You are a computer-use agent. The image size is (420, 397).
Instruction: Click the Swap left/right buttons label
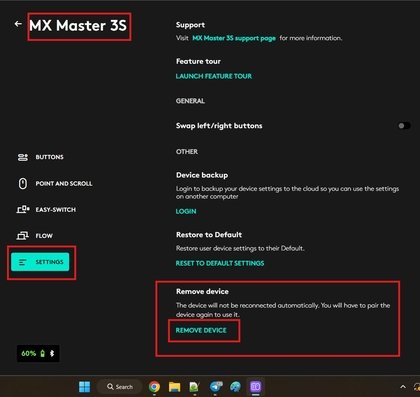pyautogui.click(x=219, y=126)
